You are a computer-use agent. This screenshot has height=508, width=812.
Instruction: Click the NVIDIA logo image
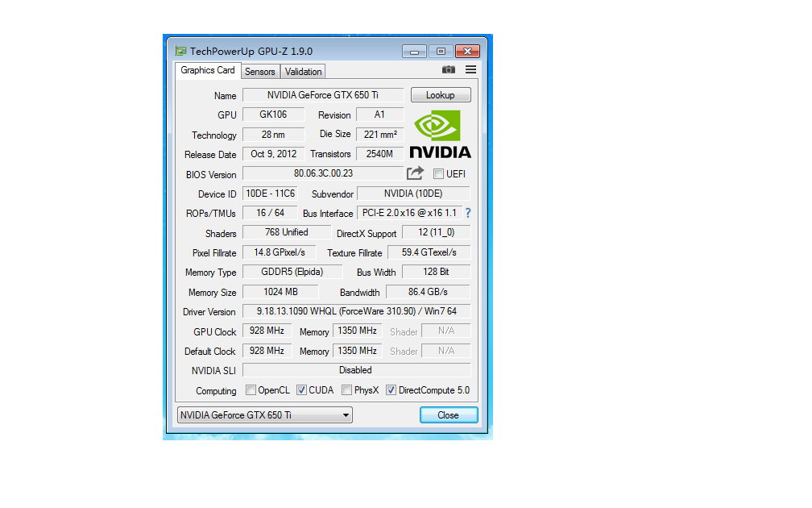(441, 134)
